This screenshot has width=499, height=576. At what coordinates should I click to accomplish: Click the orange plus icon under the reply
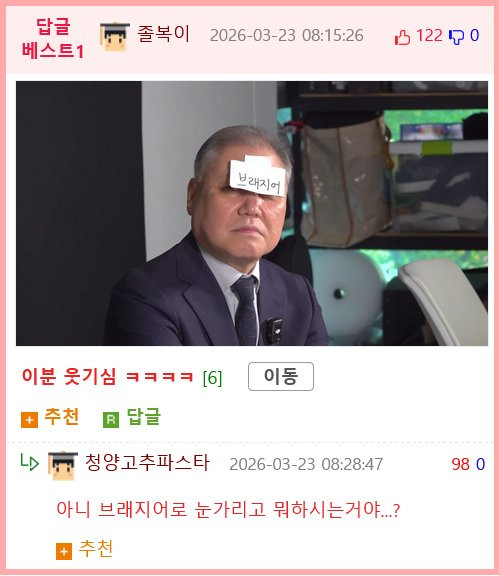click(x=64, y=551)
